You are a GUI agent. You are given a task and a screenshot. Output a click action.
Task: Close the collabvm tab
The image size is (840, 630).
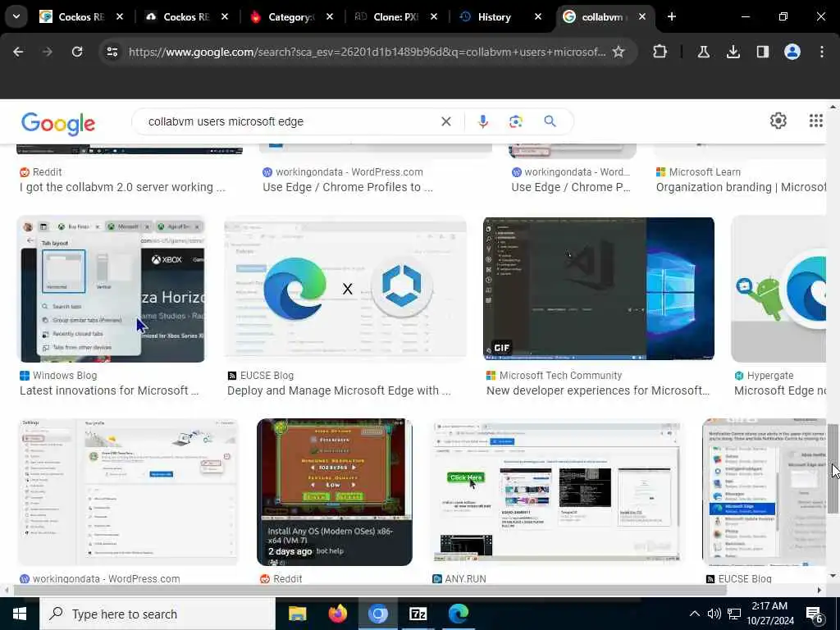tap(641, 16)
